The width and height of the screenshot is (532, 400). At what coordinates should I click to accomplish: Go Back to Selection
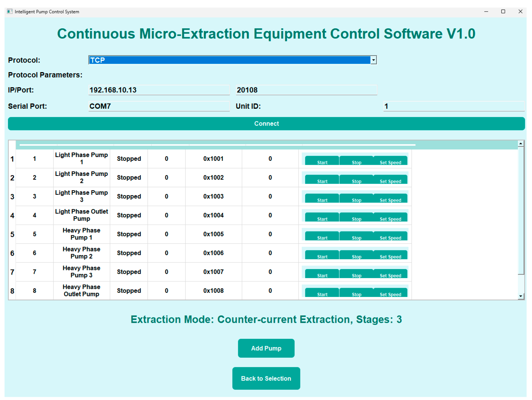click(x=266, y=378)
